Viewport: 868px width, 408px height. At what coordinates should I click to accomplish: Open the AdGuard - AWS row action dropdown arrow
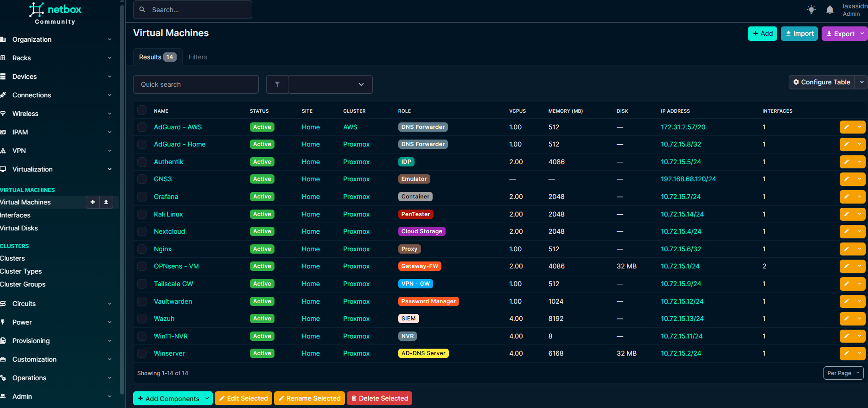pyautogui.click(x=859, y=127)
